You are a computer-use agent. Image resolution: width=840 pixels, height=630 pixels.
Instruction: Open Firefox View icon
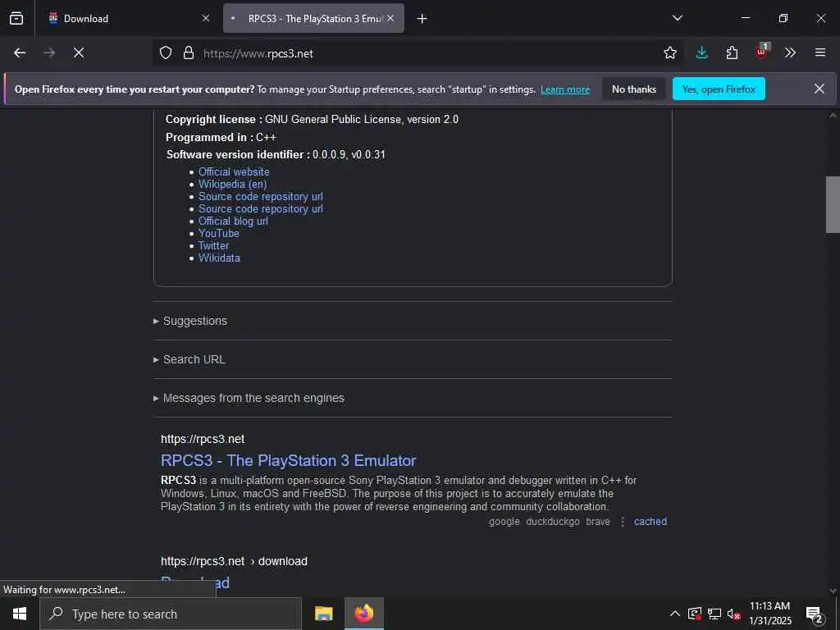[x=16, y=18]
